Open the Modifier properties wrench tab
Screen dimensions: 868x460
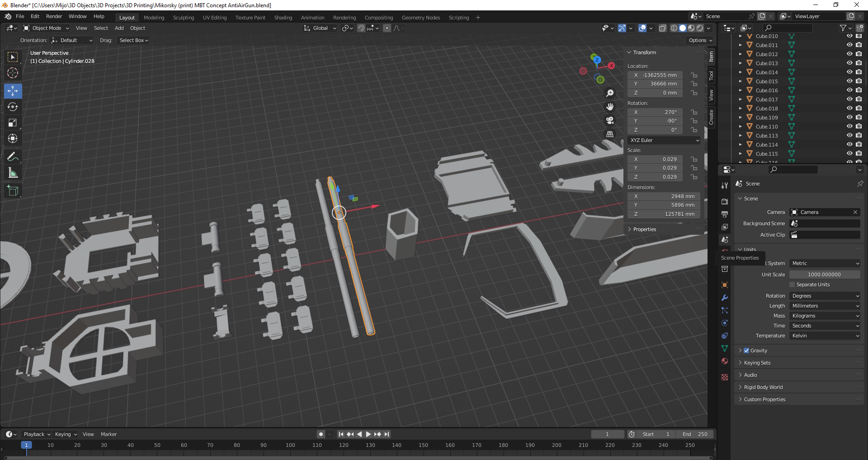(x=725, y=298)
